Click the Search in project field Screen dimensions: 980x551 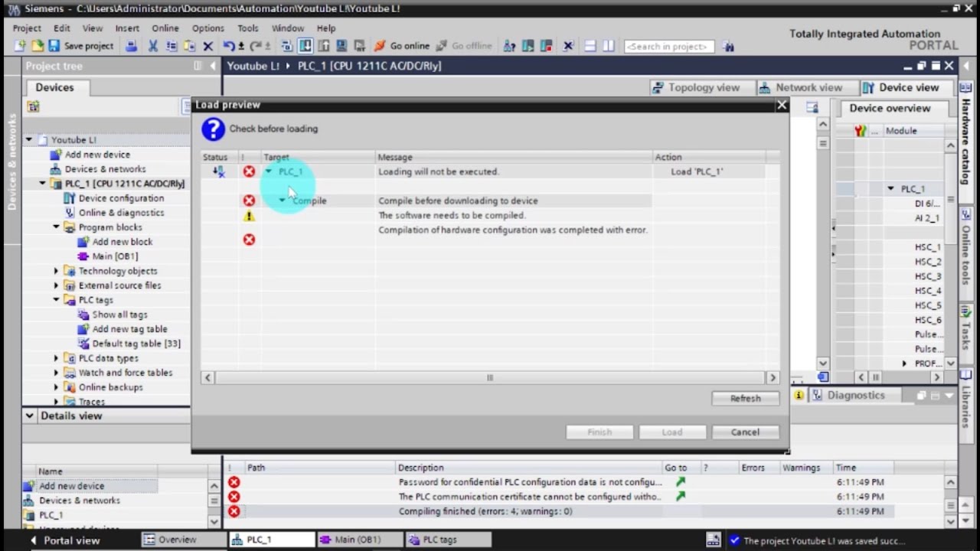[x=669, y=46]
